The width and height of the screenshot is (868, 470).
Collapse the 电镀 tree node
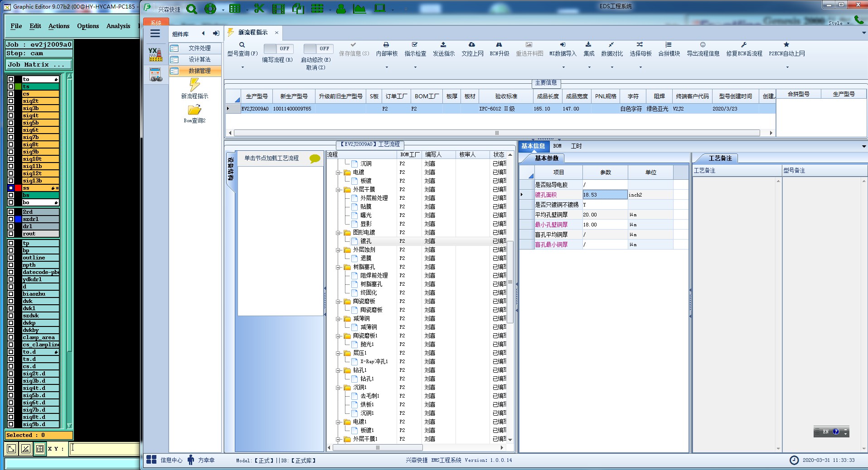click(338, 173)
